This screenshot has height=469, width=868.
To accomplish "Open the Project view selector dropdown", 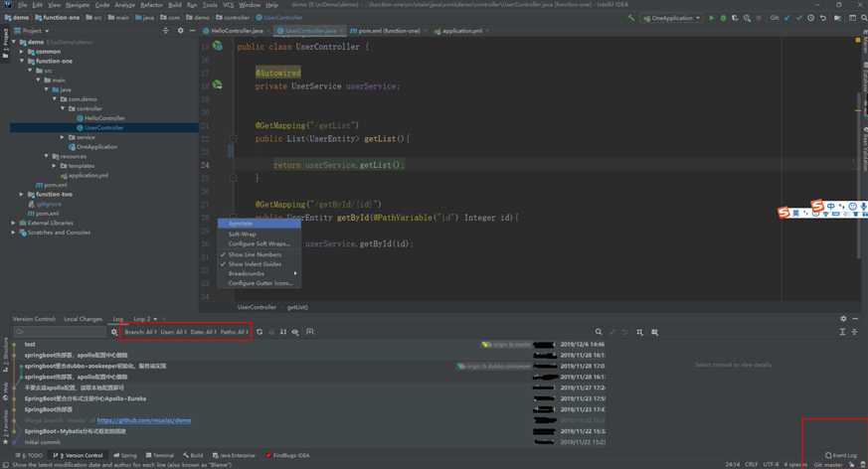I will point(32,31).
